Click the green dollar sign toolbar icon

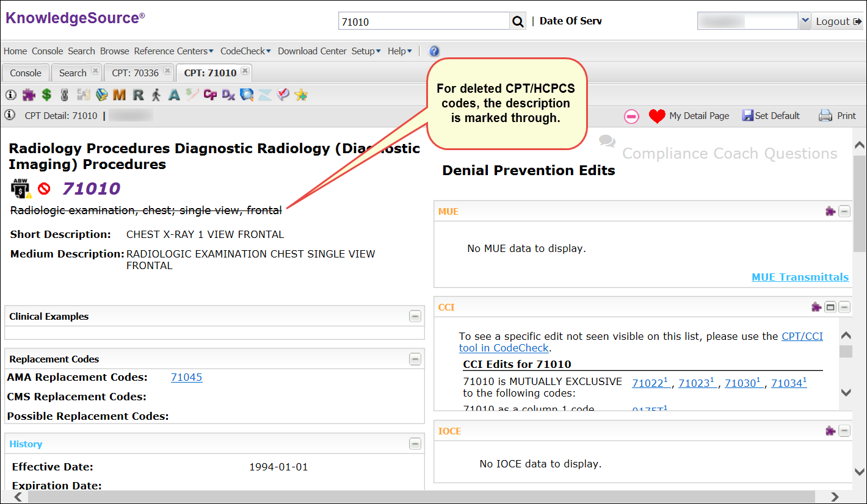coord(46,95)
